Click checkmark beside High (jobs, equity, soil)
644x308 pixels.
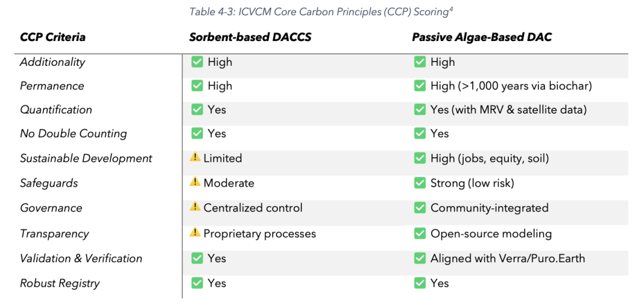[x=420, y=158]
